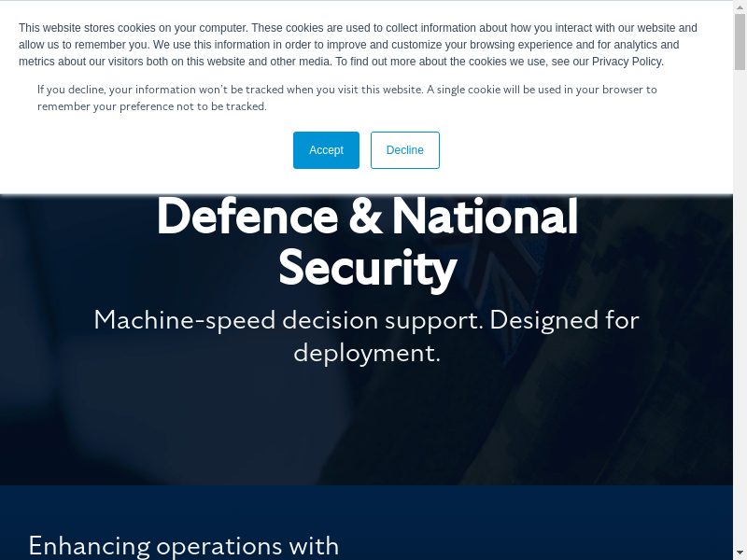Click the 'Enhancing operations with' heading
The height and width of the screenshot is (560, 747).
pyautogui.click(x=183, y=545)
